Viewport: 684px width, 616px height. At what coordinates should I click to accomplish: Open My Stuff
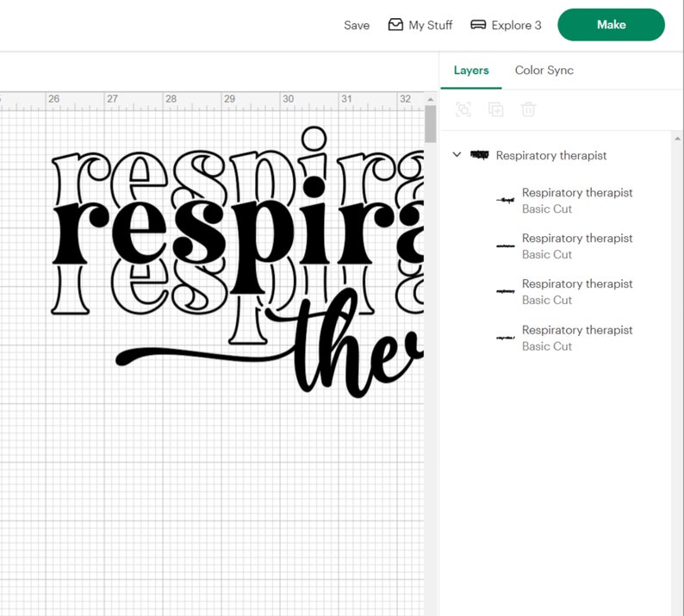(420, 25)
